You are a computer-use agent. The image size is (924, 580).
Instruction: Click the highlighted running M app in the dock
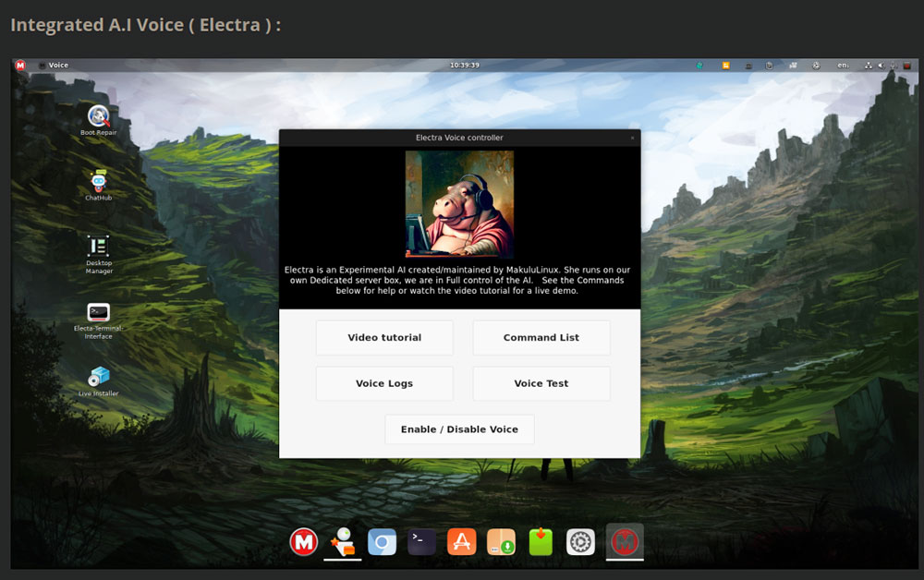point(625,542)
